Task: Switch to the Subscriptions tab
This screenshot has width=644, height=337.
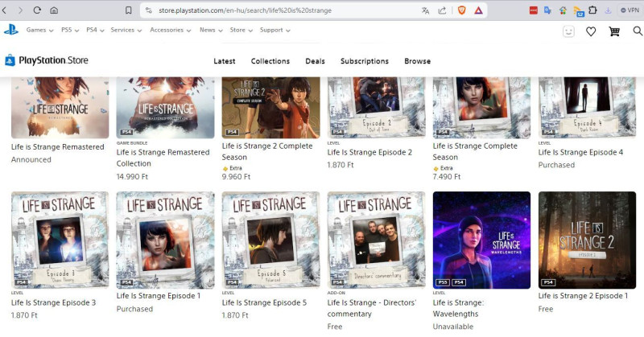Action: pos(365,61)
